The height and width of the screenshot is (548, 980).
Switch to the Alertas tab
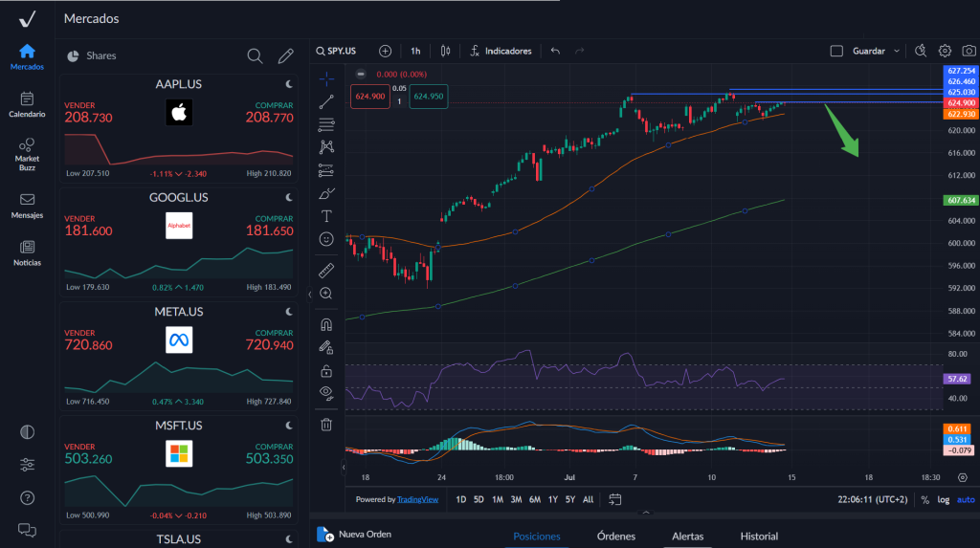click(x=687, y=537)
